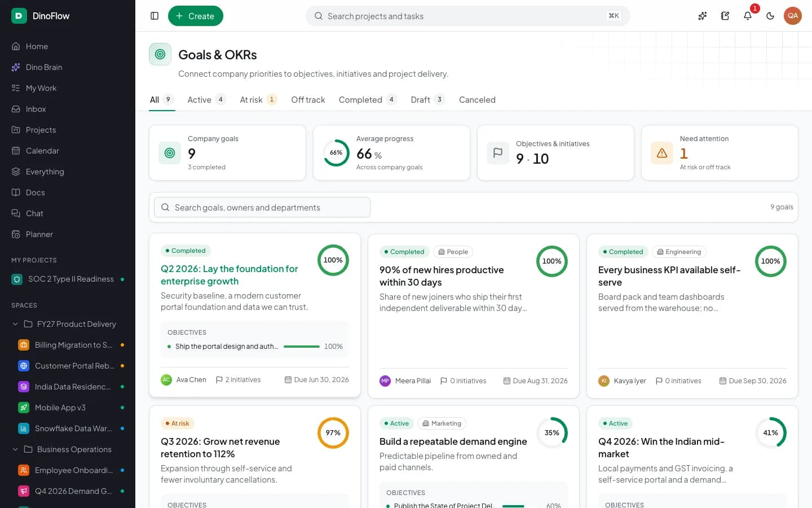Screen dimensions: 812x508
Task: Open Dino Brain in sidebar
Action: click(68, 67)
